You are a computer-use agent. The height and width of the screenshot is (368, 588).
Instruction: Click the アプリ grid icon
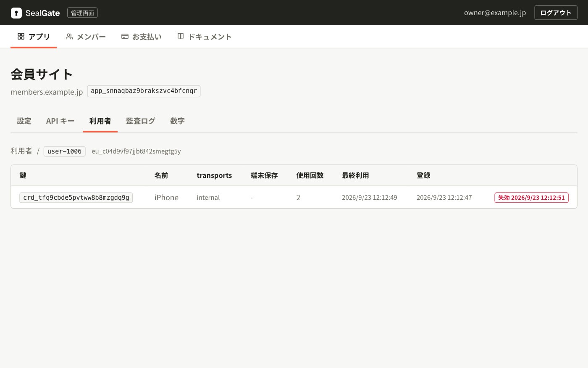21,37
